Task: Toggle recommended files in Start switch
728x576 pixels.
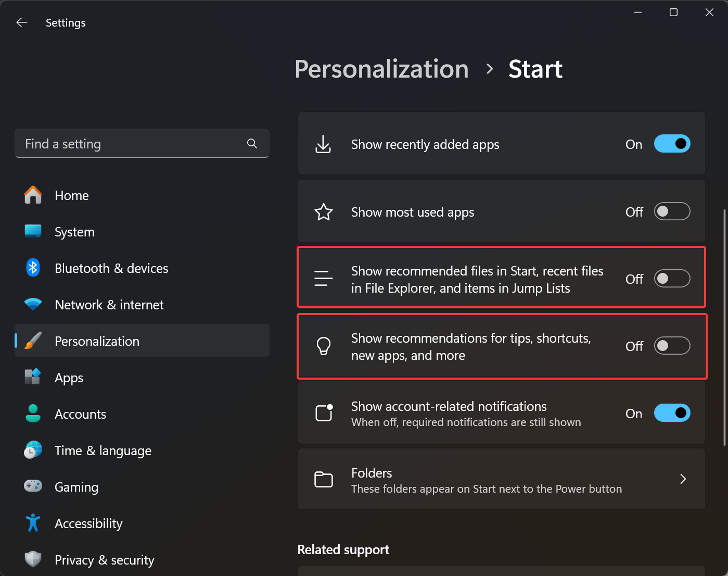Action: [x=672, y=279]
